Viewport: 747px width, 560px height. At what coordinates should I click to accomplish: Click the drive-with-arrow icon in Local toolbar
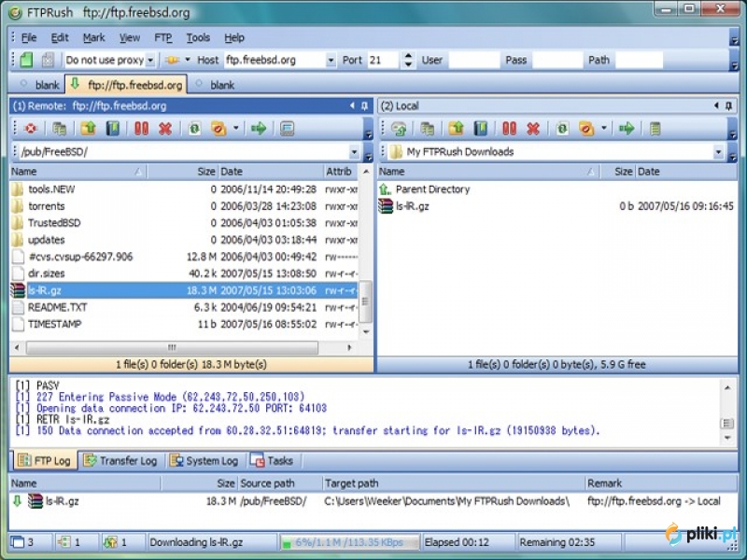tap(399, 129)
